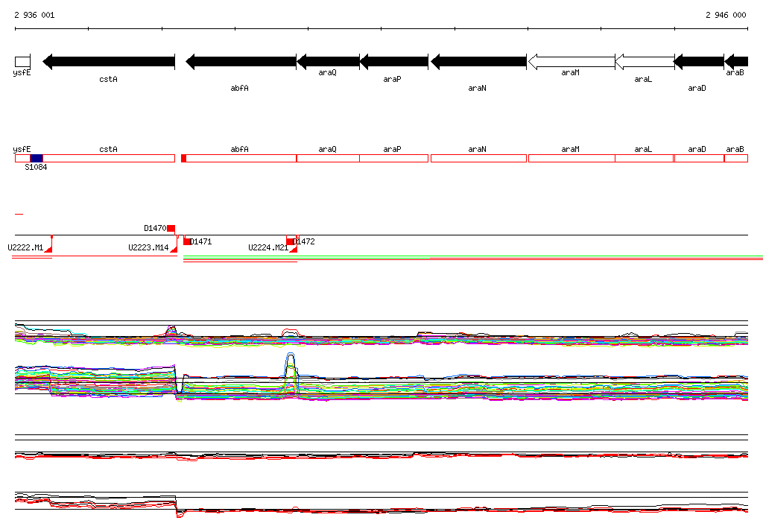This screenshot has width=763, height=532.
Task: Select the abfA black gene arrow
Action: pos(241,62)
